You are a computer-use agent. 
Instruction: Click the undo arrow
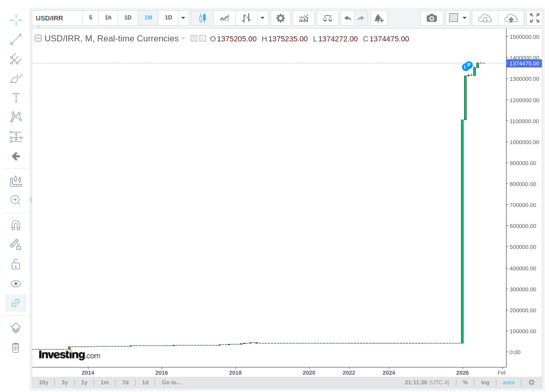pos(348,18)
